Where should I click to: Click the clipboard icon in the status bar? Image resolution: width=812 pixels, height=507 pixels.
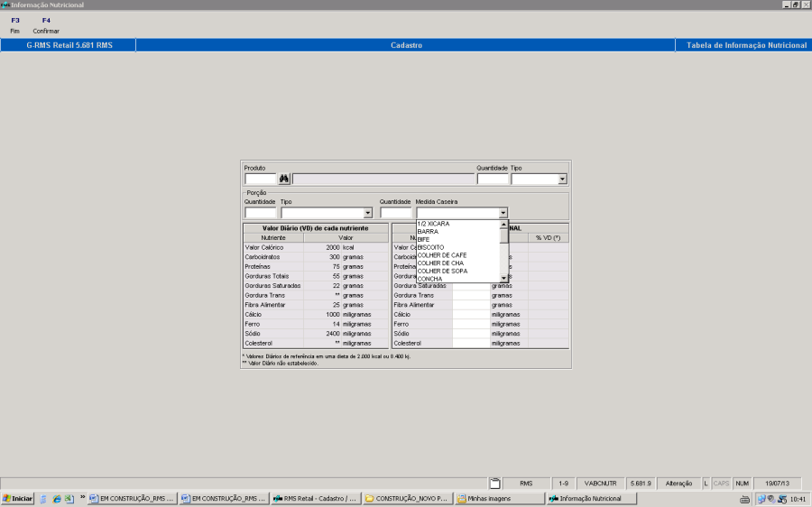pos(495,484)
